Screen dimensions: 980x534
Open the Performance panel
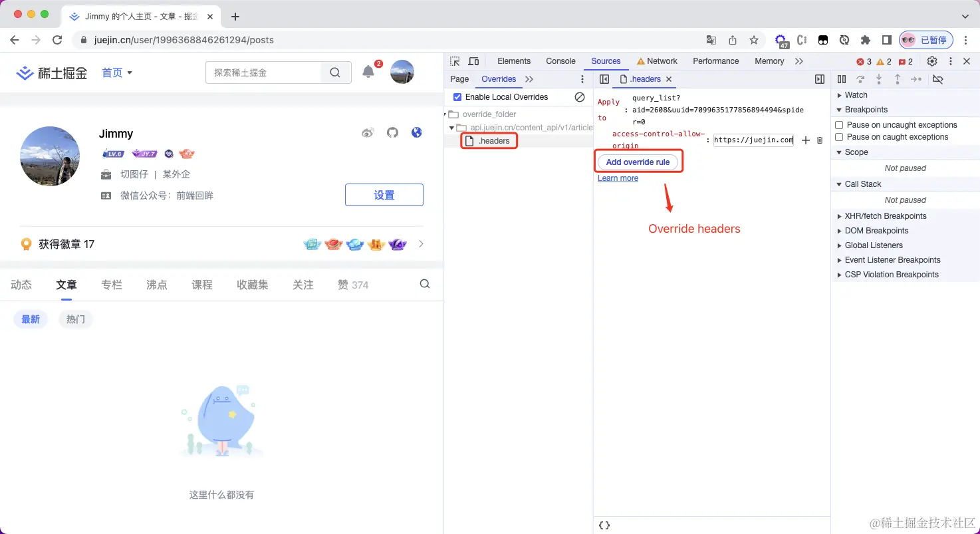pos(715,61)
